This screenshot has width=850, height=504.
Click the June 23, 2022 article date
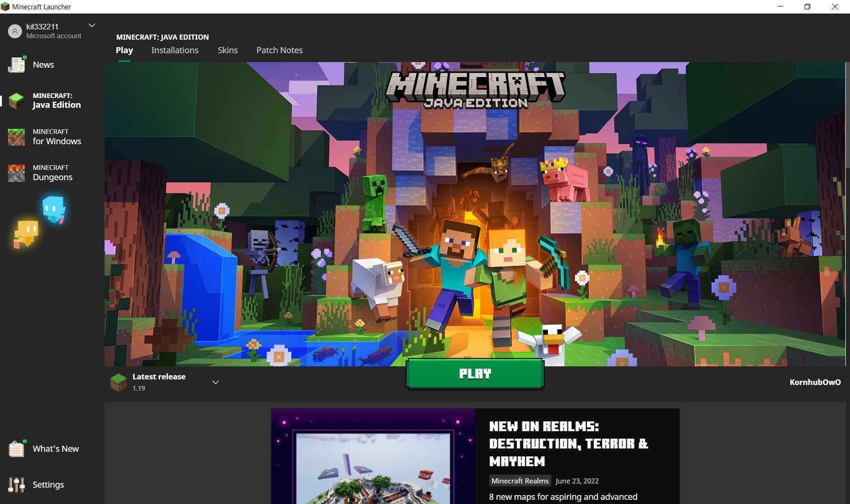(x=577, y=481)
